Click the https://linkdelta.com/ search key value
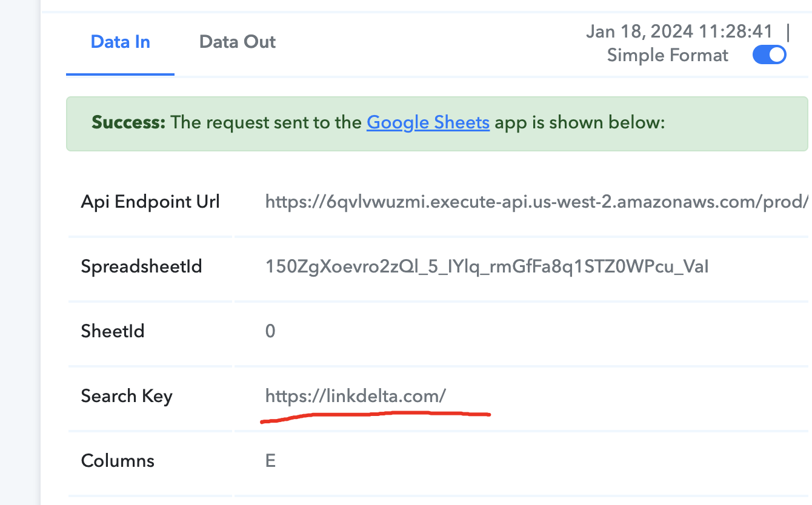Image resolution: width=812 pixels, height=505 pixels. [x=356, y=396]
